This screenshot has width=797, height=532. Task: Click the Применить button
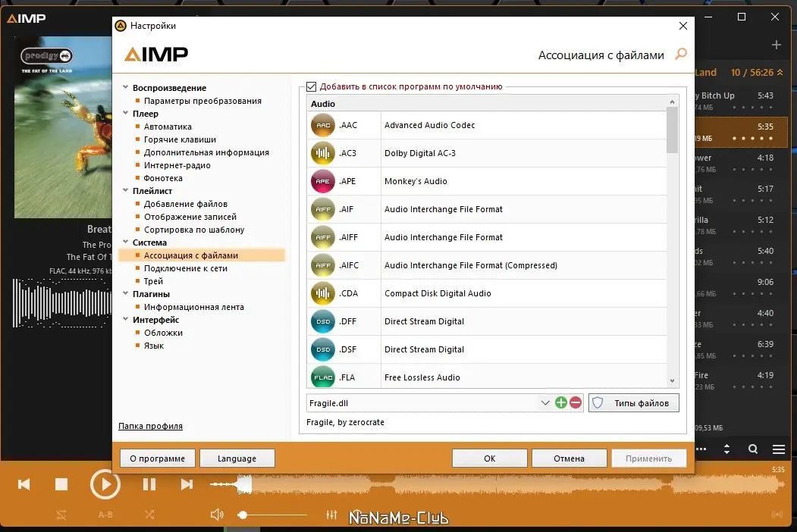[x=648, y=458]
